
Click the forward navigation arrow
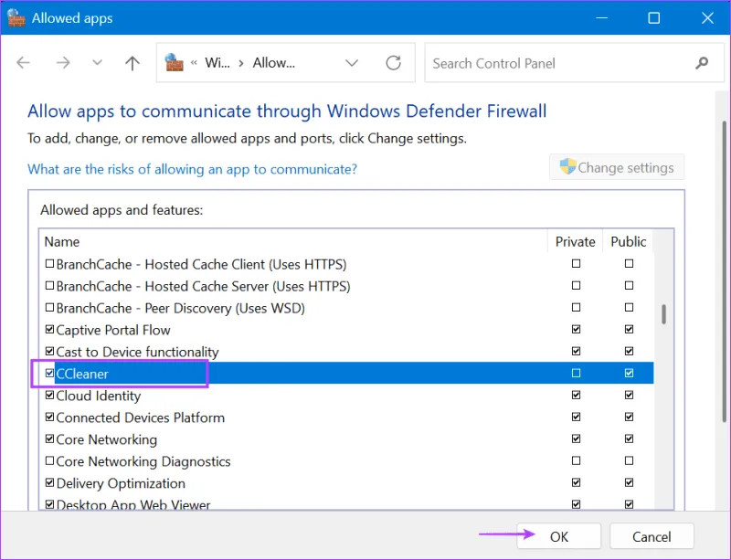point(61,62)
